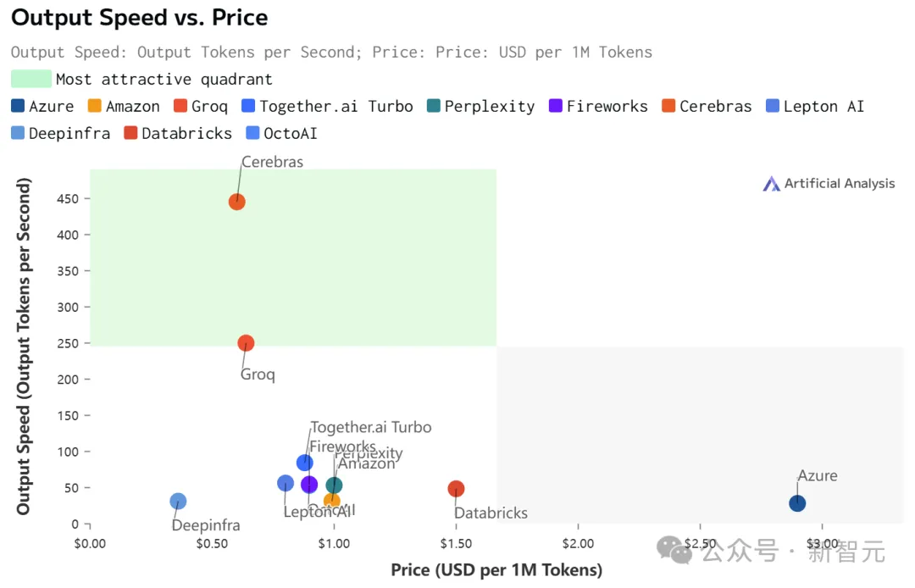
Task: Toggle Groq legend entry
Action: 201,106
